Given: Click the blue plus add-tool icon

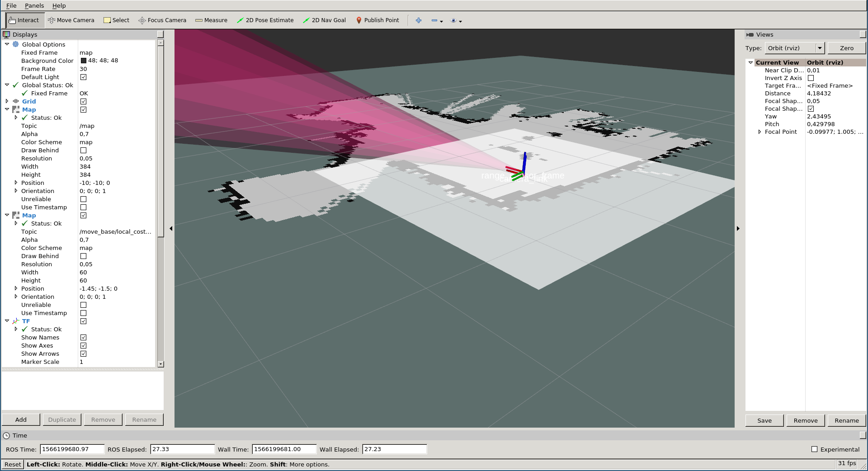Looking at the screenshot, I should click(x=419, y=20).
